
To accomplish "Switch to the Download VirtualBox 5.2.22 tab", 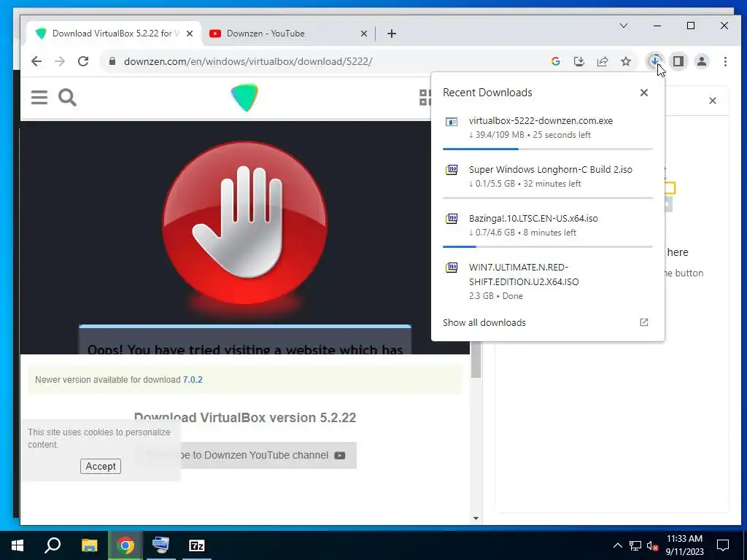I will coord(113,34).
